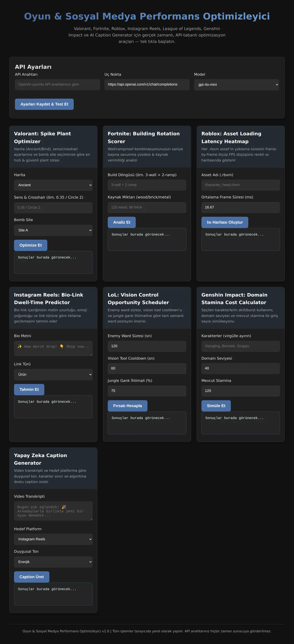Open the Bomb Site dropdown

tap(53, 230)
